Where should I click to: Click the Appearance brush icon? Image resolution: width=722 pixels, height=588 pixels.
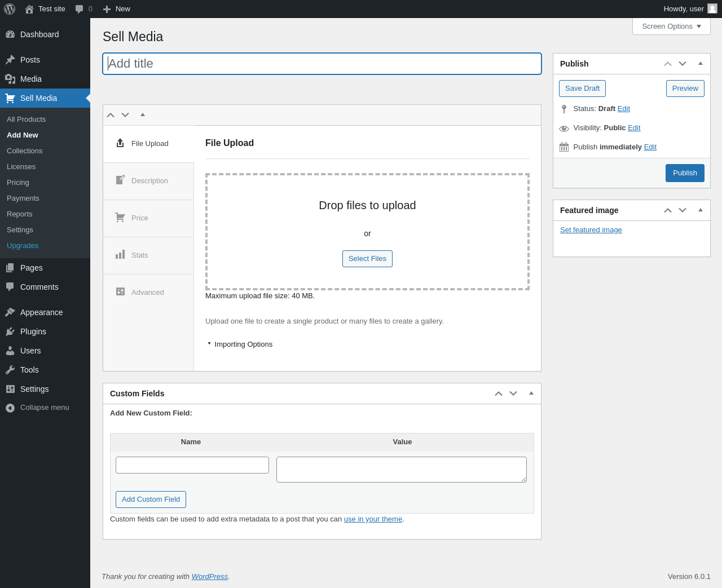10,312
